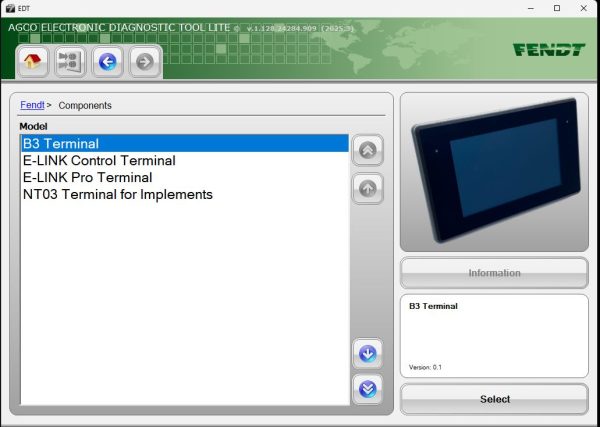Pick NT03 Terminal for Implements

point(185,194)
